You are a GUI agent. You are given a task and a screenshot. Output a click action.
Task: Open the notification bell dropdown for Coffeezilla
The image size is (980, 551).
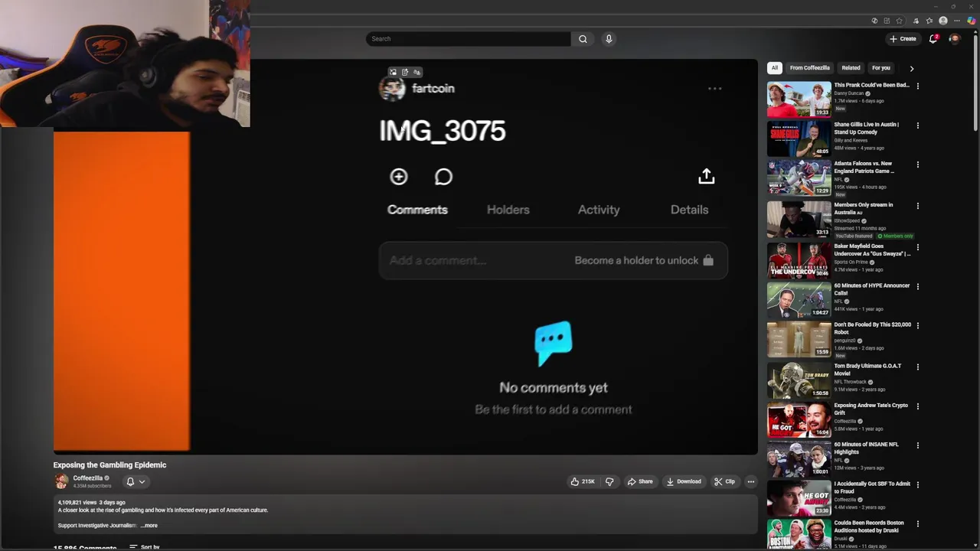point(136,481)
